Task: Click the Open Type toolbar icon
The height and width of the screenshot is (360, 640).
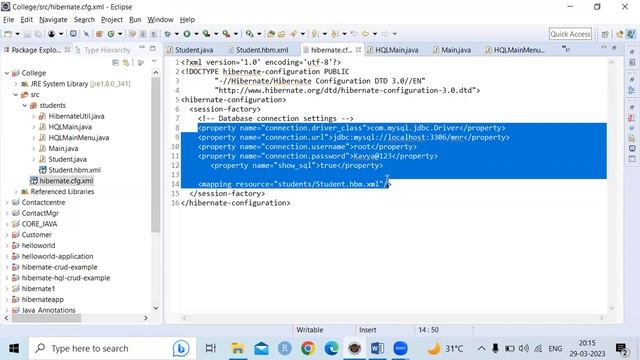Action: coord(271,34)
